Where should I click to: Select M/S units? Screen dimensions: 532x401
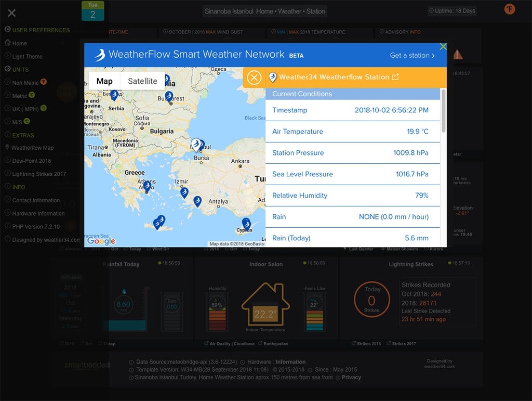pos(17,122)
